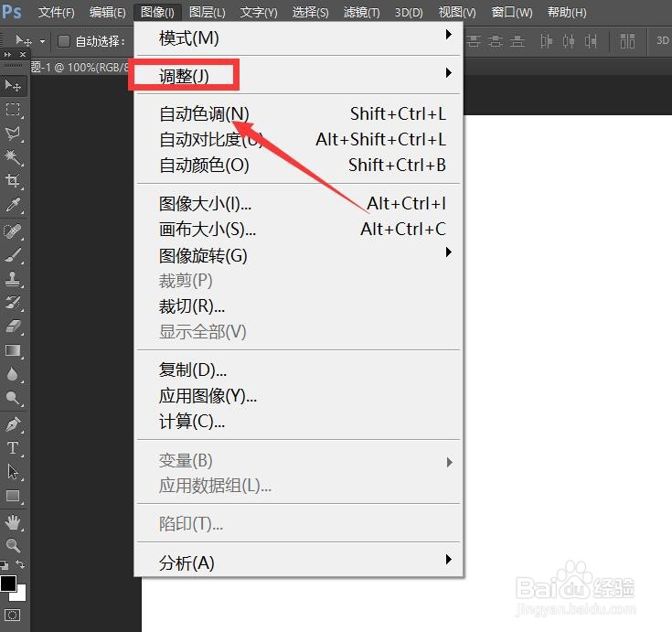Open the 3D(D) menu

(409, 12)
